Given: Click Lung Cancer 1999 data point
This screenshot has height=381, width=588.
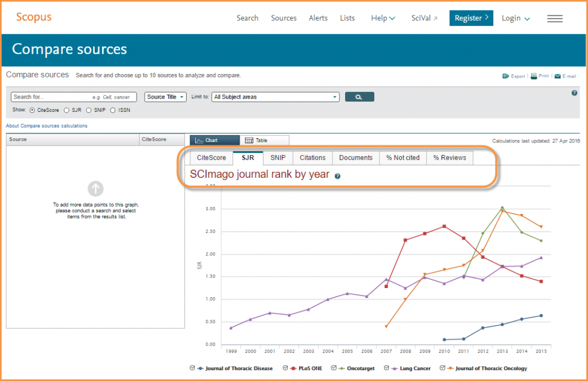Looking at the screenshot, I should [x=231, y=328].
